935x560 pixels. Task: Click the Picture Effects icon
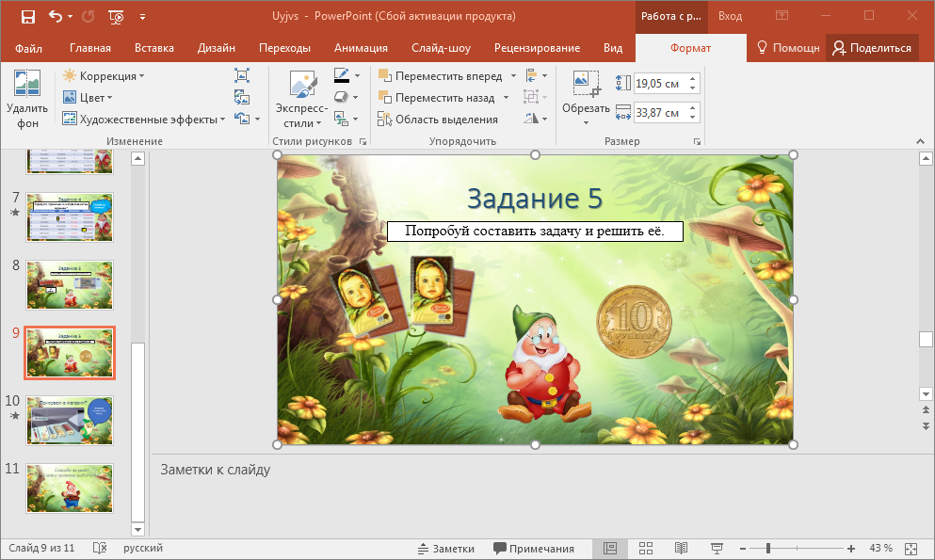[341, 97]
